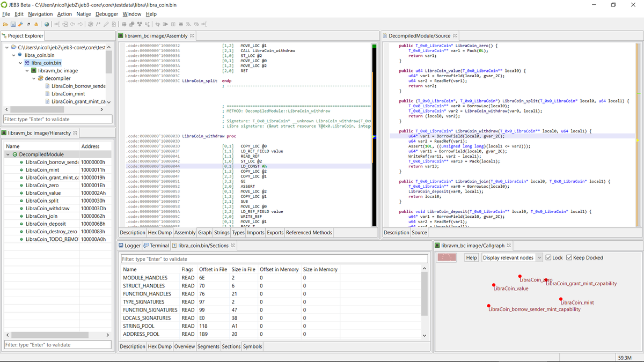Click the Save project toolbar icon
The height and width of the screenshot is (362, 644).
[x=13, y=24]
